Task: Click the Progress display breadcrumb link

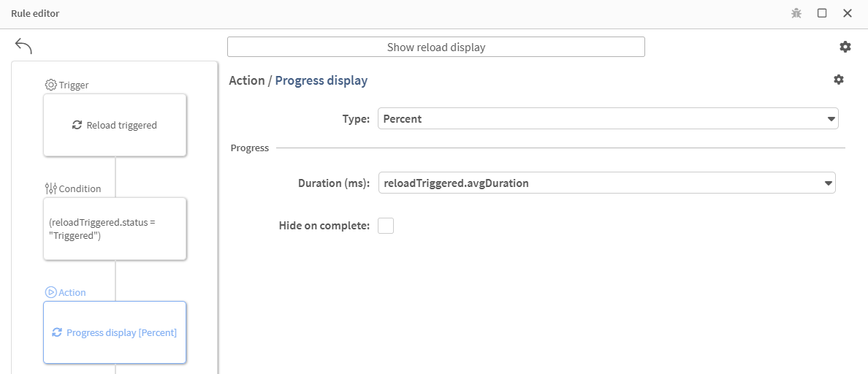Action: point(321,80)
